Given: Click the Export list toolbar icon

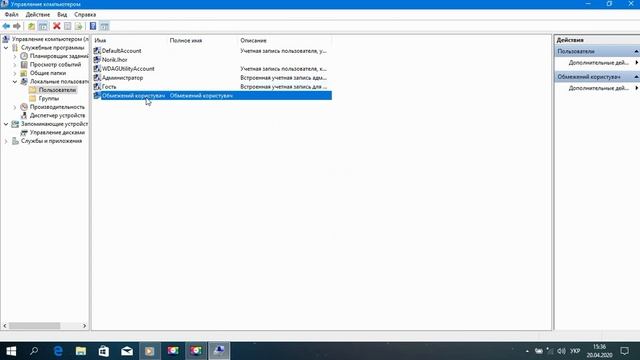Looking at the screenshot, I should click(x=79, y=26).
